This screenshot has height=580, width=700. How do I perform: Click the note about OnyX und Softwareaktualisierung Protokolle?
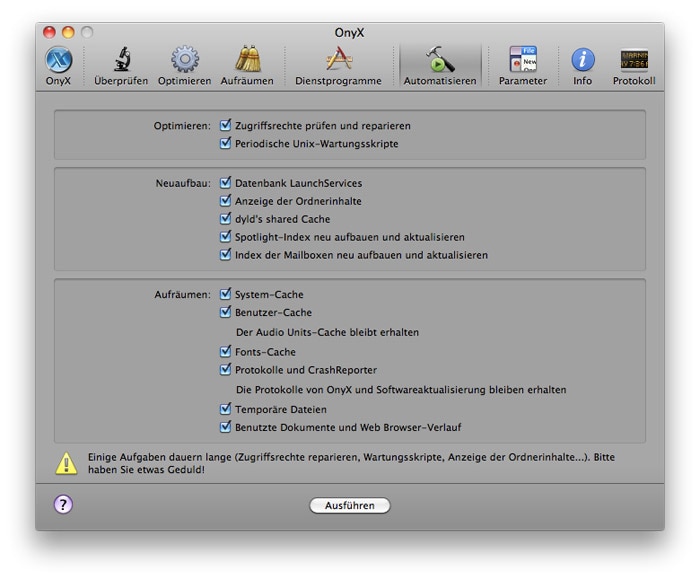point(401,389)
